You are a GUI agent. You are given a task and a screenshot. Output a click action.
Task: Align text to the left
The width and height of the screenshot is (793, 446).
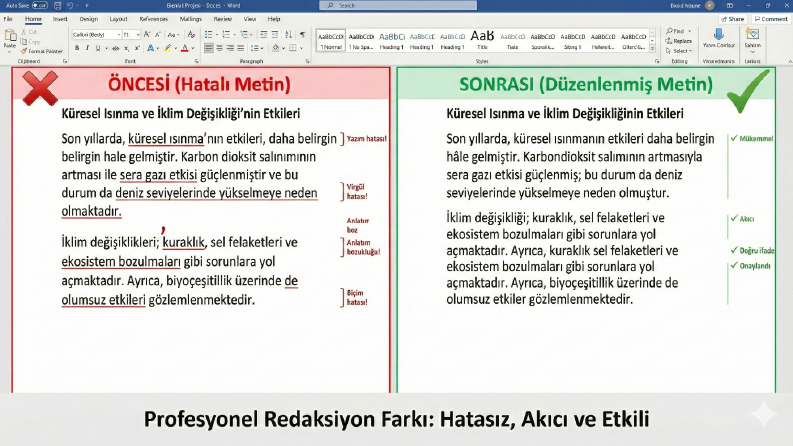[x=209, y=48]
